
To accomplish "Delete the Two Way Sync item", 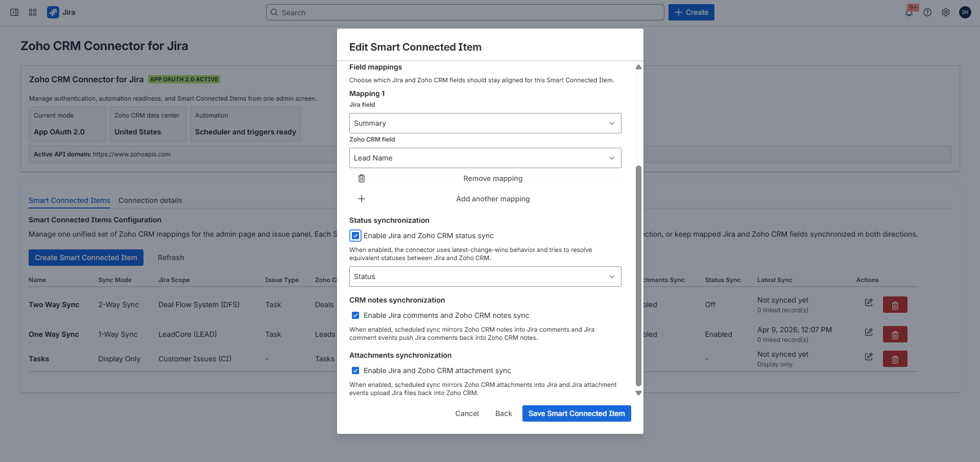I will [895, 305].
